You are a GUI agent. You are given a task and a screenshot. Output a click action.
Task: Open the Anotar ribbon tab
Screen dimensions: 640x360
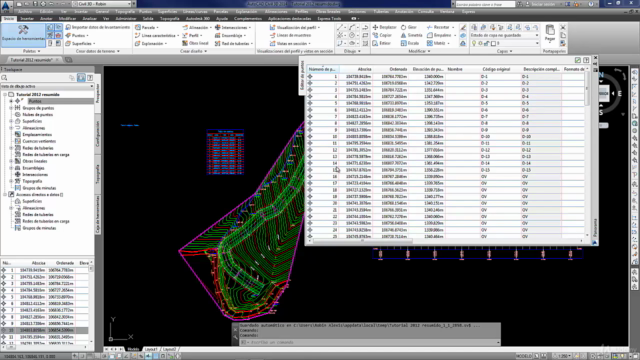[46, 19]
